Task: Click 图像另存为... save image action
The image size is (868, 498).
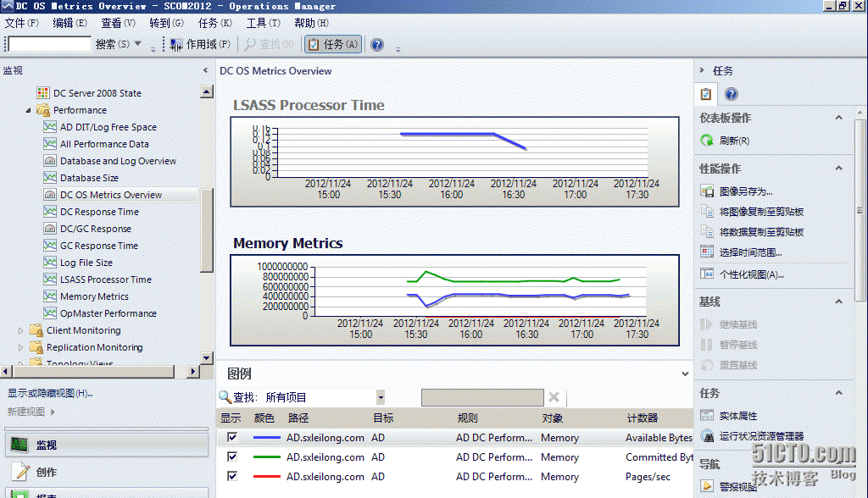Action: 745,191
